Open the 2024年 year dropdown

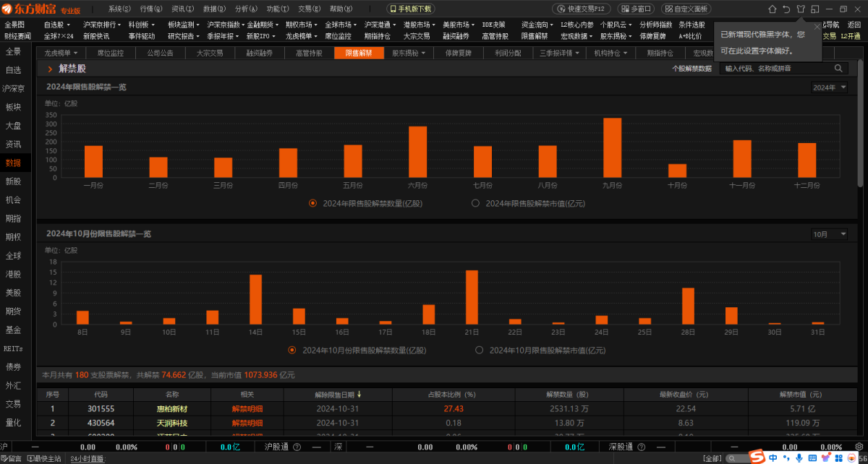[829, 87]
